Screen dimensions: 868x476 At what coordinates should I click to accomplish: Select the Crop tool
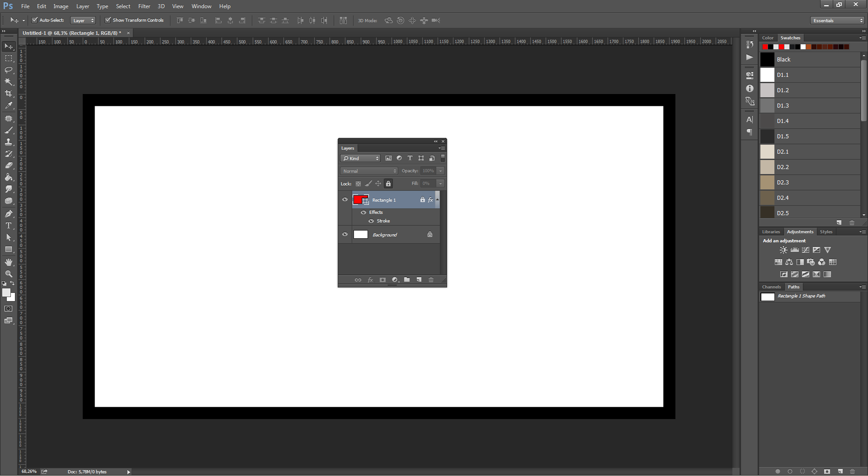(x=9, y=94)
